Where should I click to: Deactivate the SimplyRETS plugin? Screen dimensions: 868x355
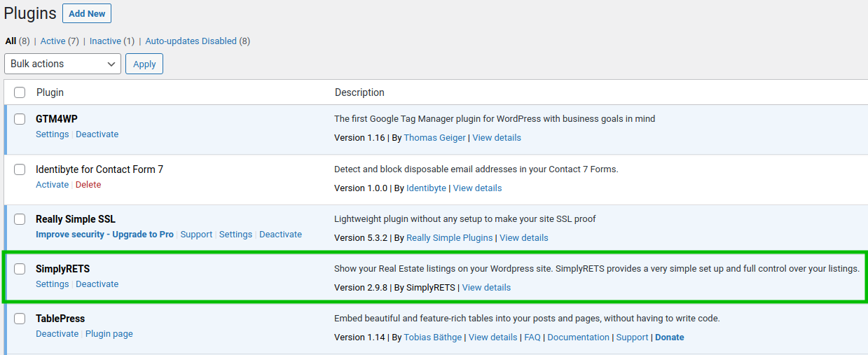(x=97, y=284)
